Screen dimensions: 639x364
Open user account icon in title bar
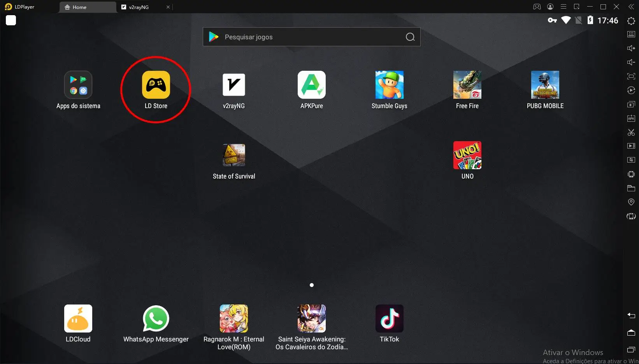tap(550, 7)
